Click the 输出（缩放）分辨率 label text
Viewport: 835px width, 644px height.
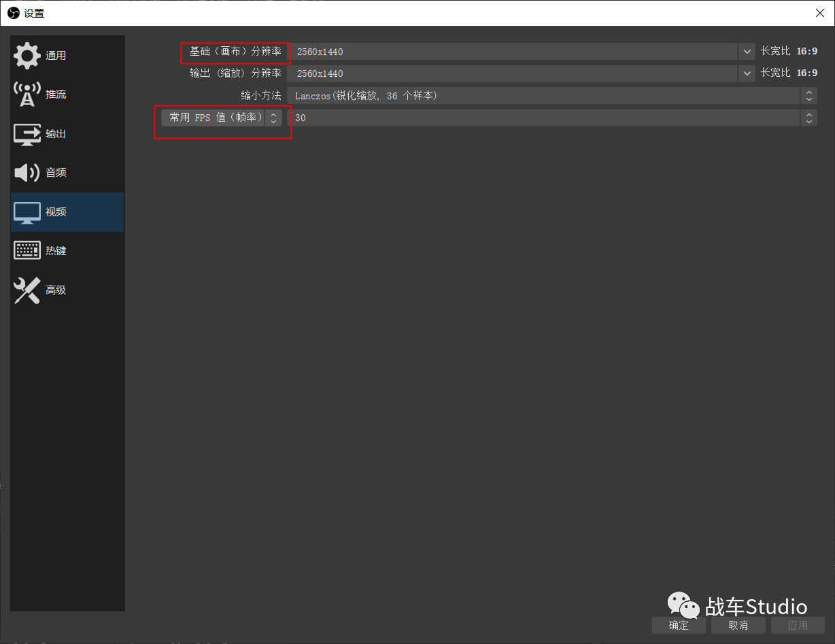(x=235, y=73)
